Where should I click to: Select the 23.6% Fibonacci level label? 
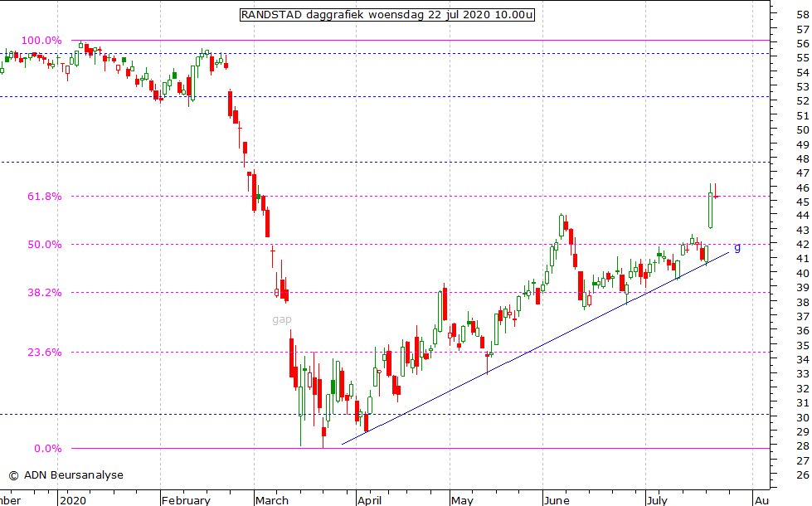point(45,353)
